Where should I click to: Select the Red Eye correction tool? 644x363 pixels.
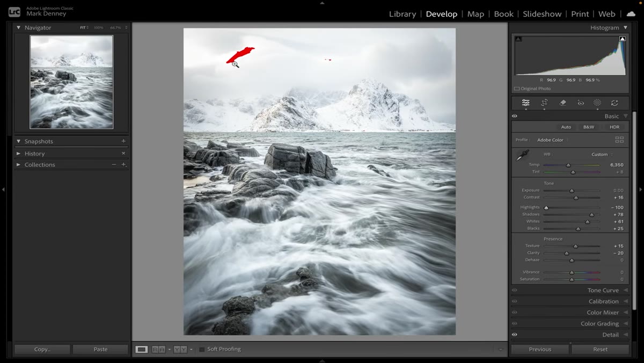tap(580, 103)
